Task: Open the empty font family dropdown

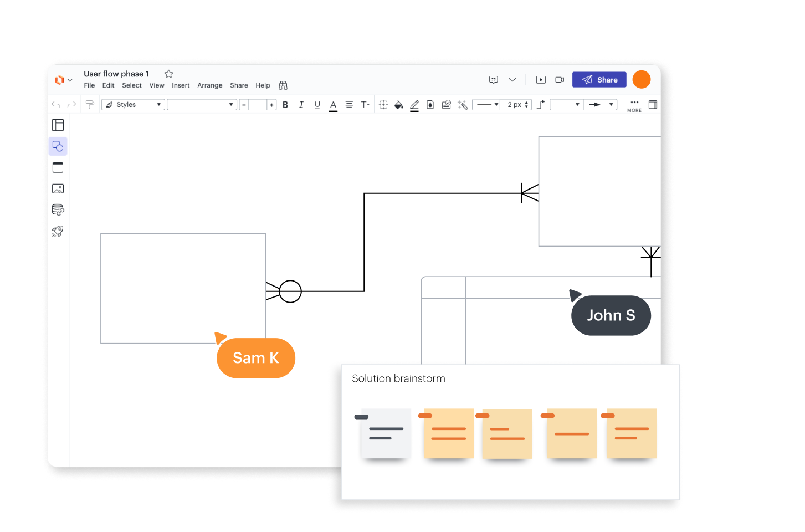Action: point(202,105)
